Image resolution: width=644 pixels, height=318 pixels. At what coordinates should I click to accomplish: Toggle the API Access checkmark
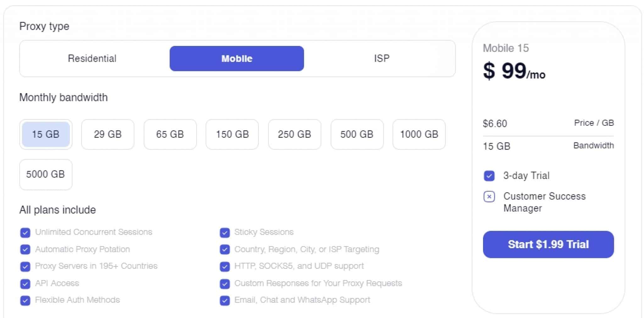point(25,283)
